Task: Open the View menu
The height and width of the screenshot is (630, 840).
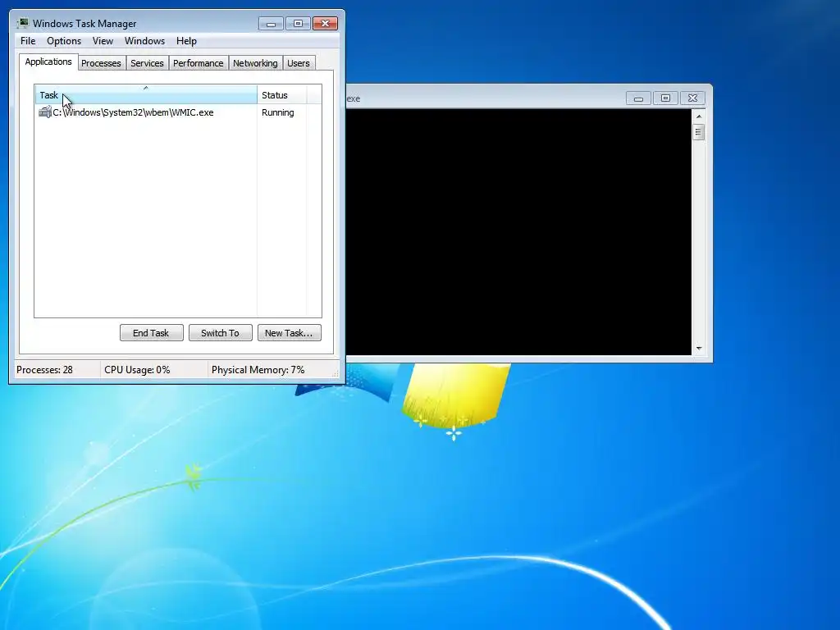Action: click(103, 41)
